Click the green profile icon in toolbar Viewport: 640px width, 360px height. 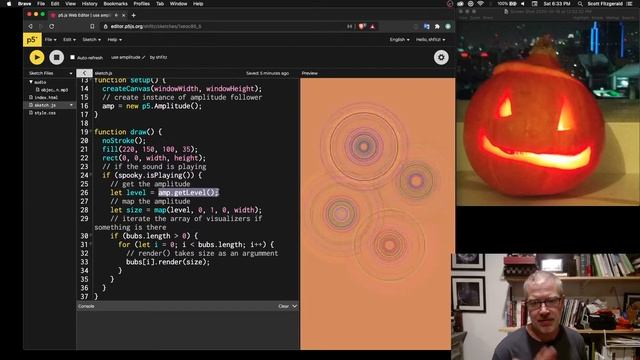pyautogui.click(x=448, y=27)
